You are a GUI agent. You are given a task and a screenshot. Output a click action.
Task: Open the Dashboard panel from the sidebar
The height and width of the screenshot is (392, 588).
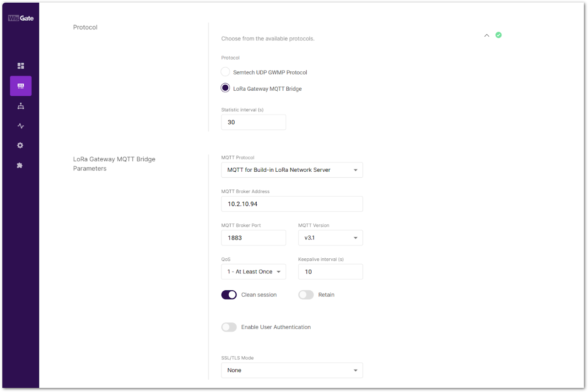point(21,65)
